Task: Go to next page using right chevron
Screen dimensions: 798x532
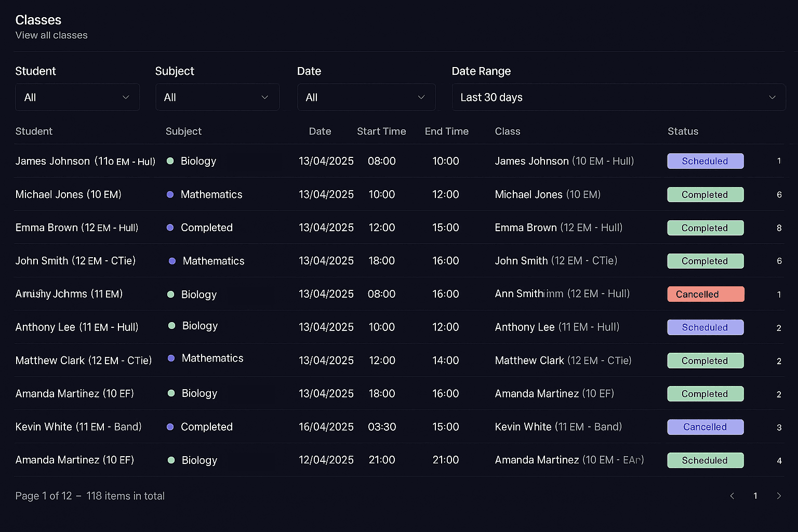Action: pyautogui.click(x=778, y=496)
